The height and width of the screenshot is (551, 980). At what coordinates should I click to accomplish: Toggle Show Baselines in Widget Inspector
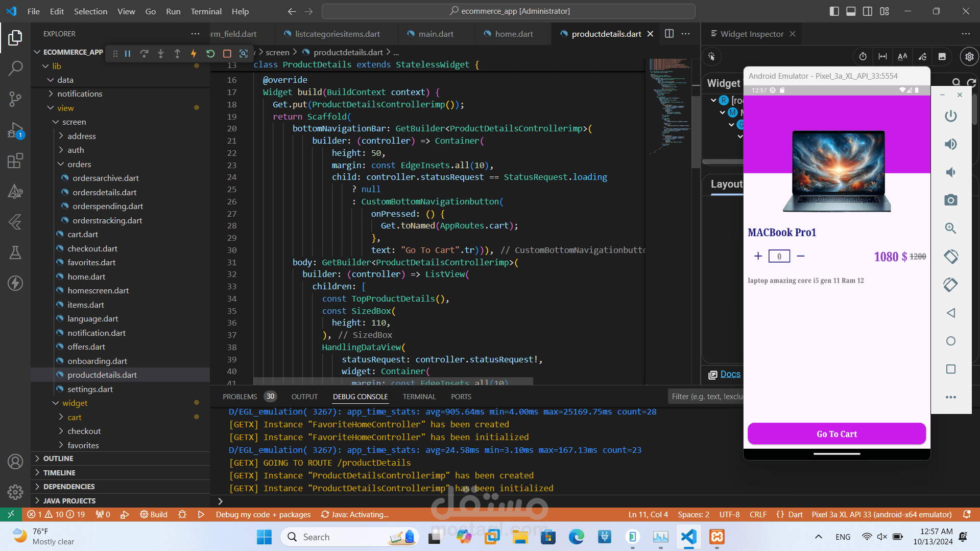902,57
